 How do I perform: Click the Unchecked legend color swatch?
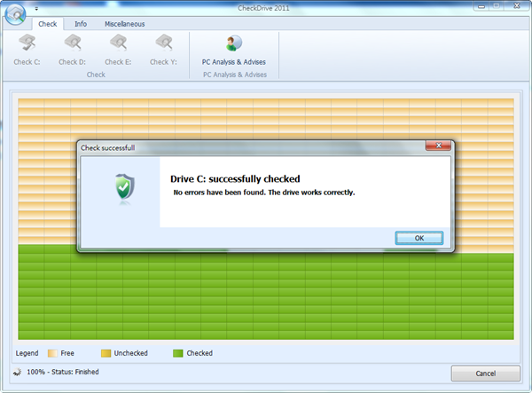pyautogui.click(x=106, y=353)
